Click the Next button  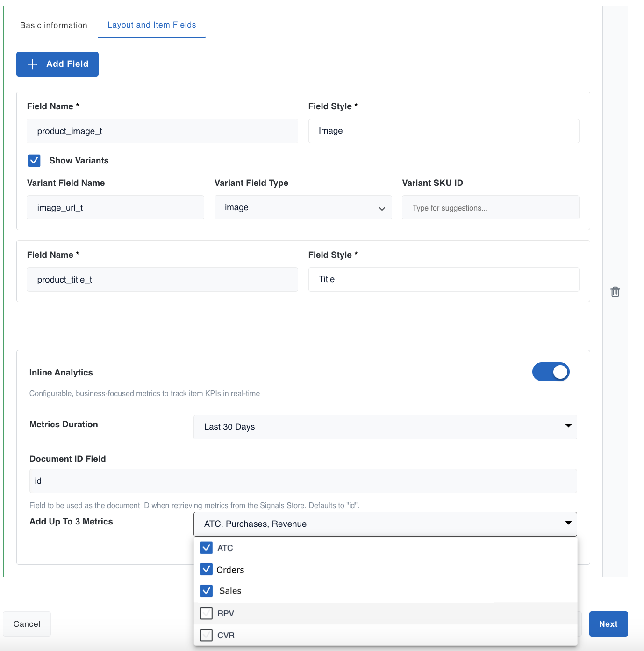[608, 624]
